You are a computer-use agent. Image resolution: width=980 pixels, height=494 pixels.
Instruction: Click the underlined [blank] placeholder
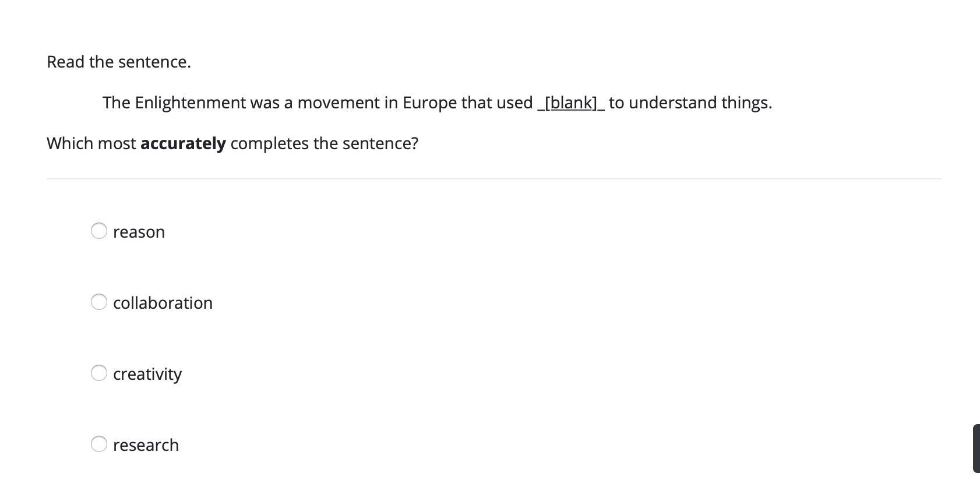[571, 103]
